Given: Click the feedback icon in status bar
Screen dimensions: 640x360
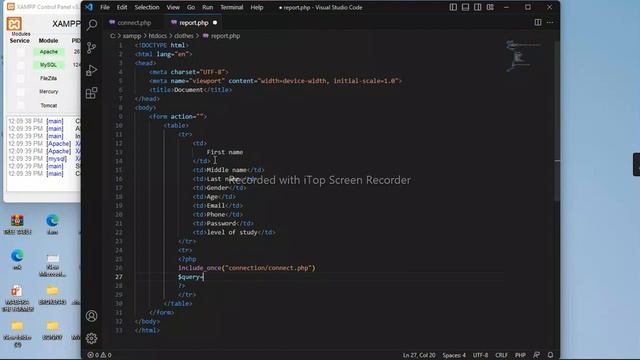Looking at the screenshot, I should (536, 355).
